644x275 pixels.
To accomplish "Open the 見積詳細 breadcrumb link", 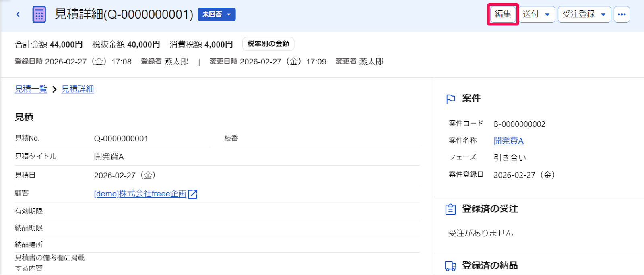I will point(78,89).
